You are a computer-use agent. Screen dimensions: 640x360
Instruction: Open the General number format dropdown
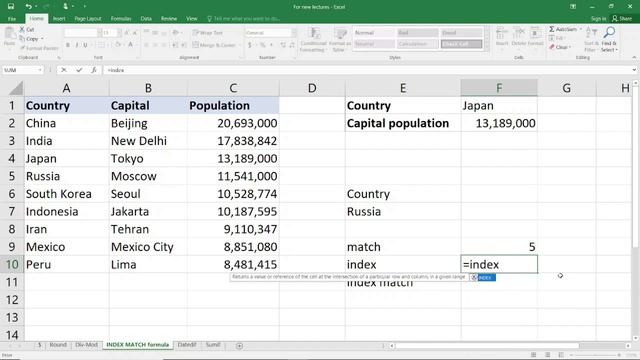pyautogui.click(x=293, y=33)
